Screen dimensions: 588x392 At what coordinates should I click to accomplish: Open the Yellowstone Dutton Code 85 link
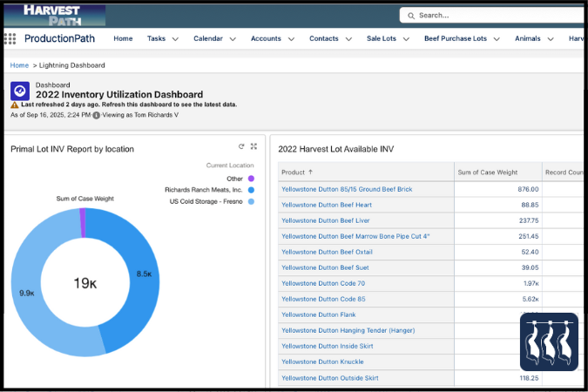coord(323,300)
